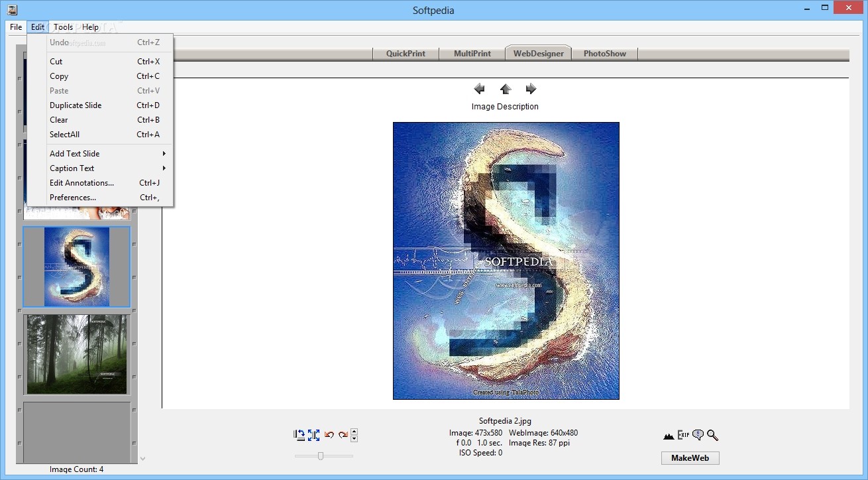868x480 pixels.
Task: Click the empty gray filmstrip slot
Action: pos(77,432)
